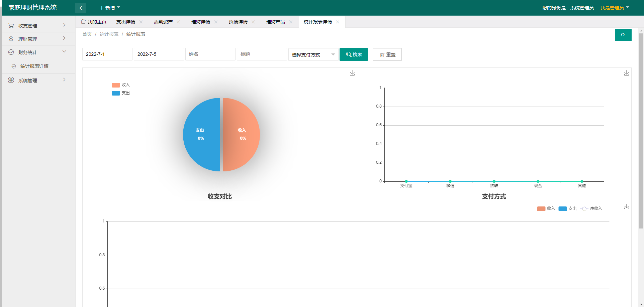Close the 支出详情 tab

(141, 22)
